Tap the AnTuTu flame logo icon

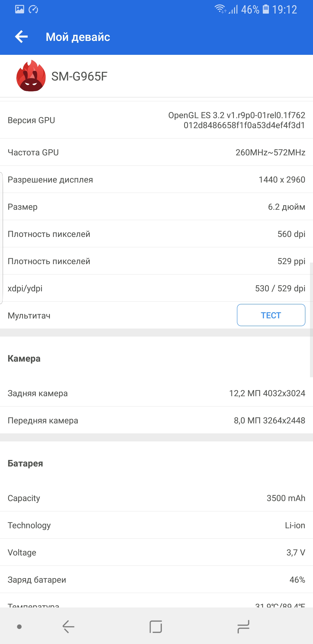pos(31,76)
